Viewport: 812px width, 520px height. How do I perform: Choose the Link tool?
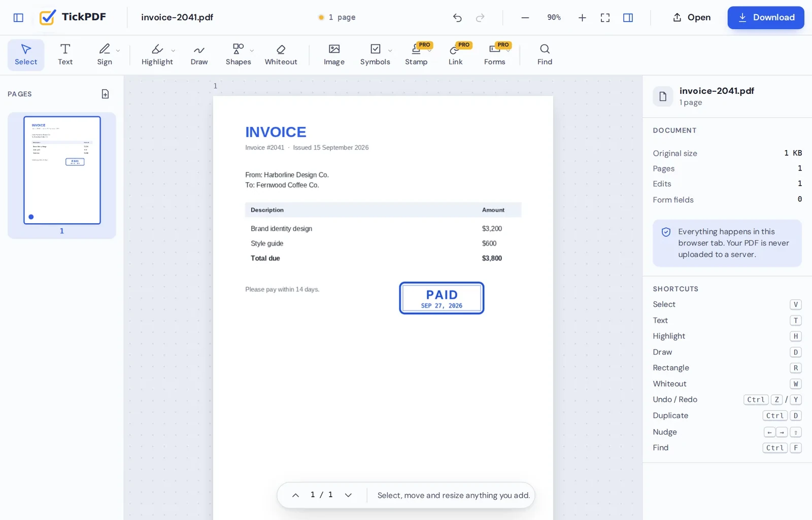(455, 55)
